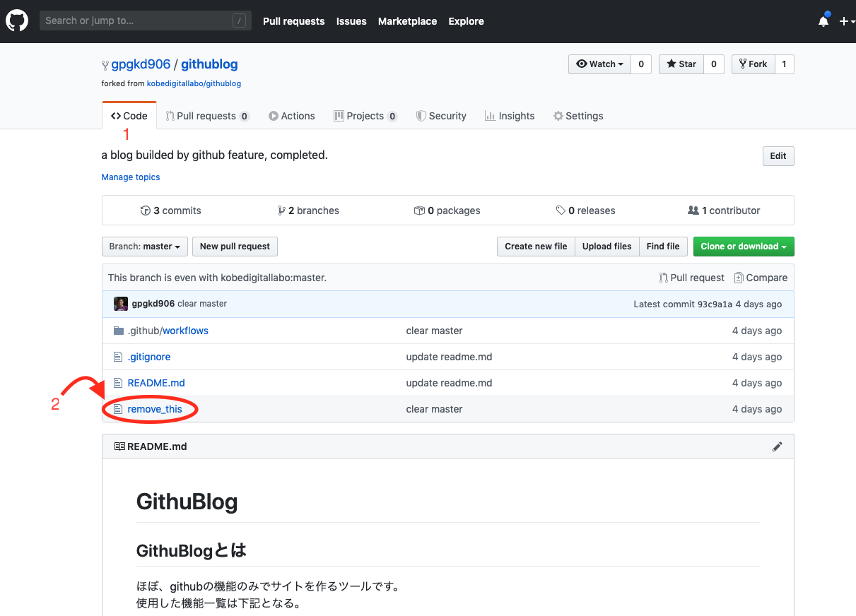Image resolution: width=856 pixels, height=616 pixels.
Task: Open gpgkd906 author link in latest commit bar
Action: (153, 304)
